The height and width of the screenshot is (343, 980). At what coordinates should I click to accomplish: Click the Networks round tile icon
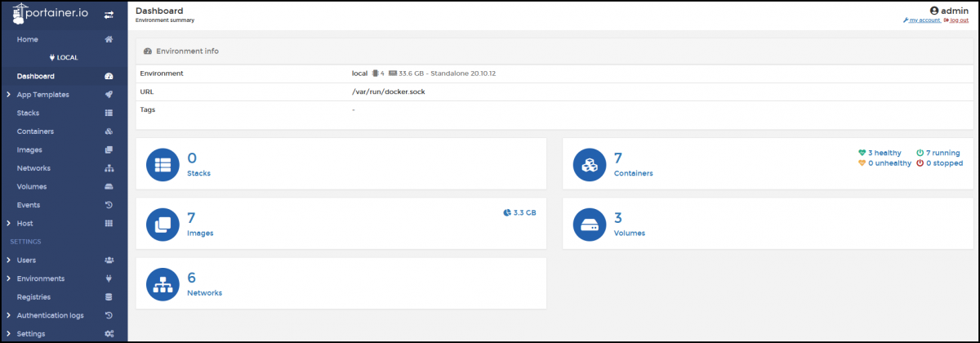162,283
